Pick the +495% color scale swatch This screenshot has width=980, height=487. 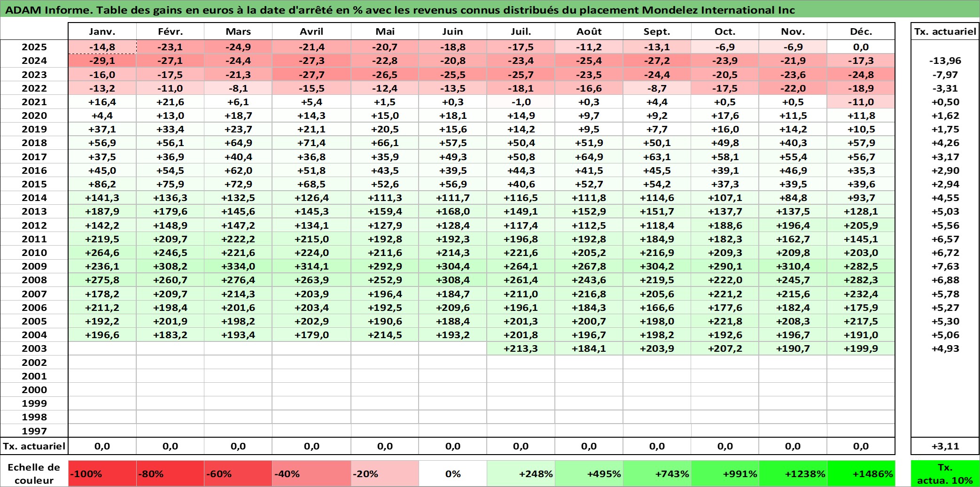point(589,473)
